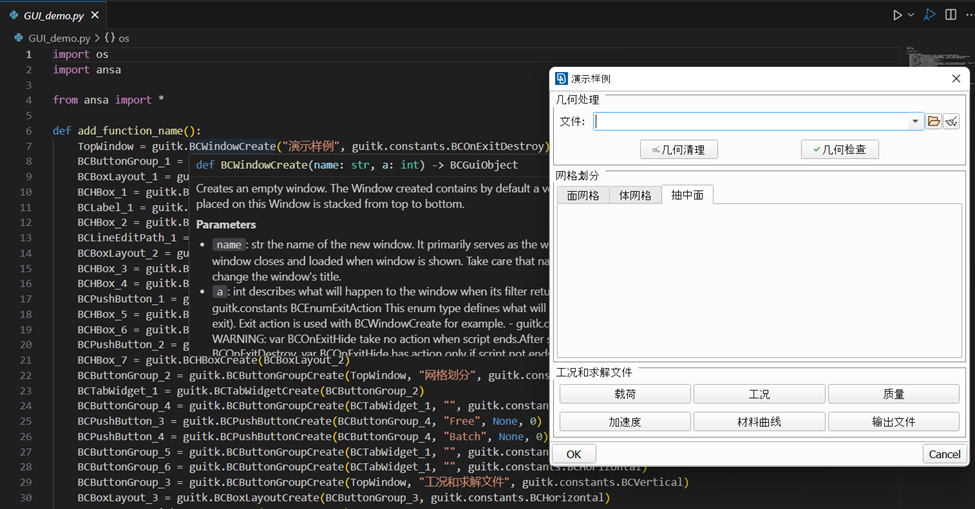Expand the 文件 combo box dropdown arrow
The image size is (975, 509).
pyautogui.click(x=915, y=121)
